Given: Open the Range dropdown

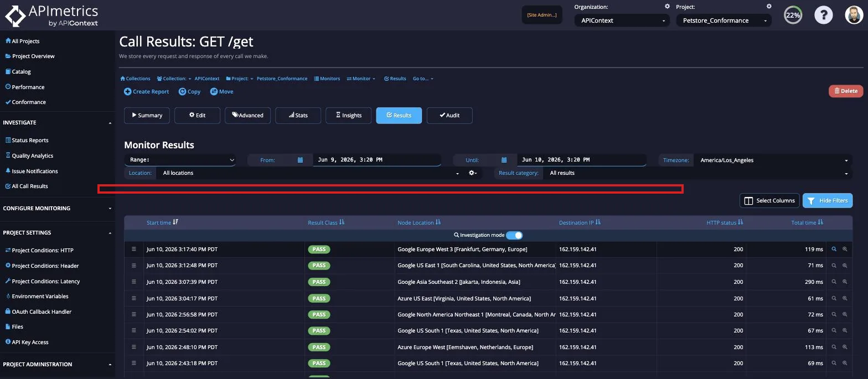Looking at the screenshot, I should pyautogui.click(x=180, y=160).
